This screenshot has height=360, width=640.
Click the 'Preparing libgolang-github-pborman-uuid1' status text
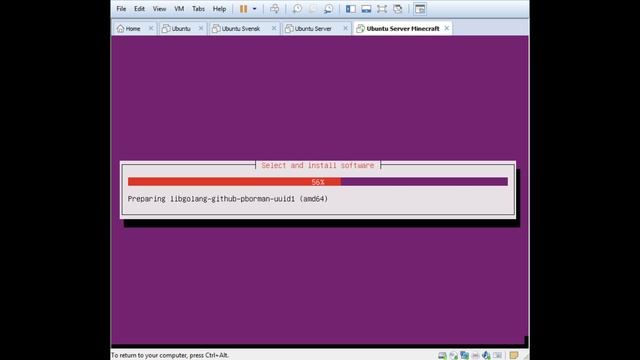coord(228,199)
